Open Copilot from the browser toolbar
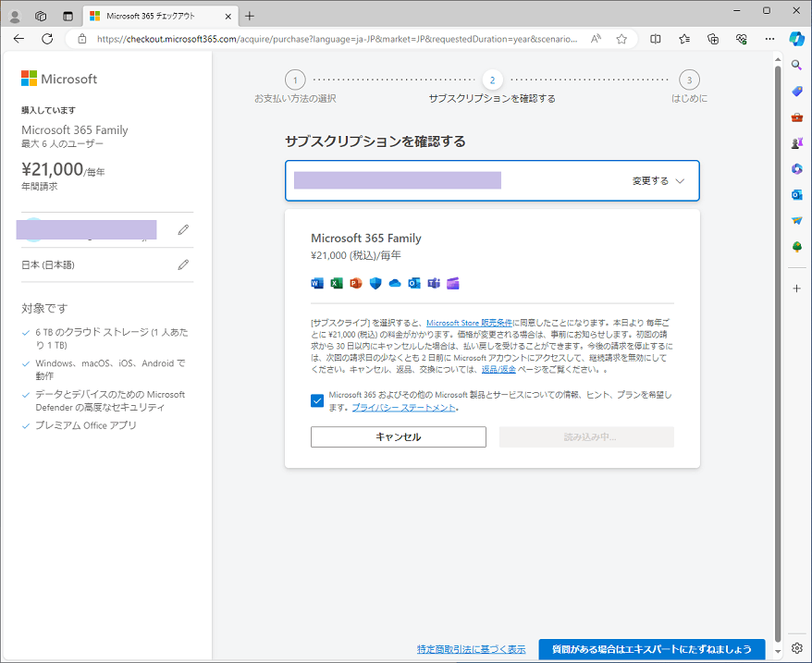Screen dimensions: 812x663 click(795, 39)
